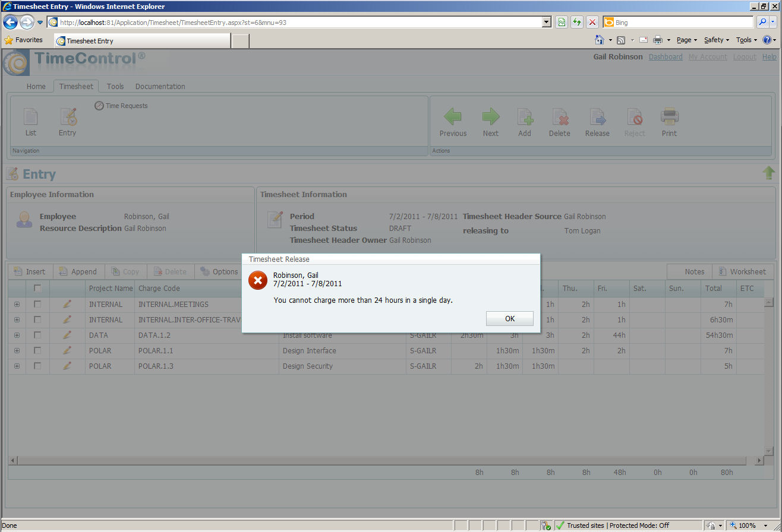Click the browser Back button
Image resolution: width=782 pixels, height=532 pixels.
tap(11, 23)
